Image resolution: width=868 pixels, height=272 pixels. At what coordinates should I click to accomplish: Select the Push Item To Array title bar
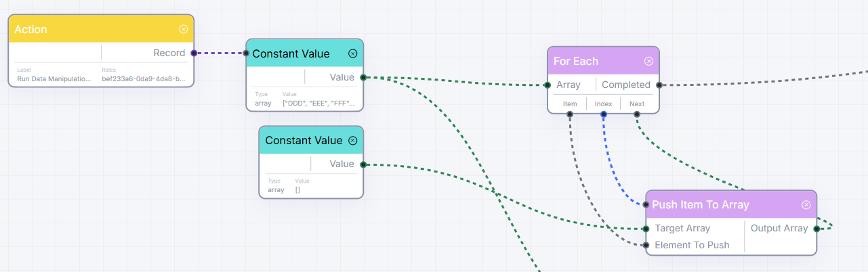click(x=731, y=204)
